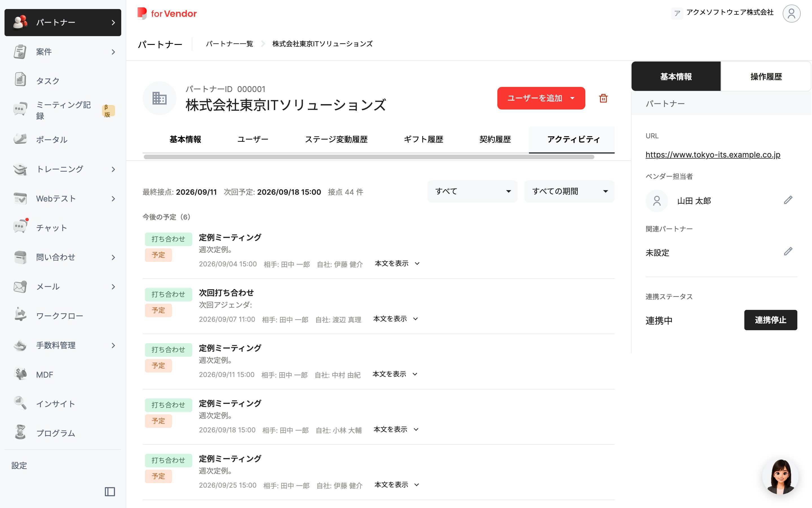Edit ベンダー担当者 山田 太郎 pencil icon

788,200
